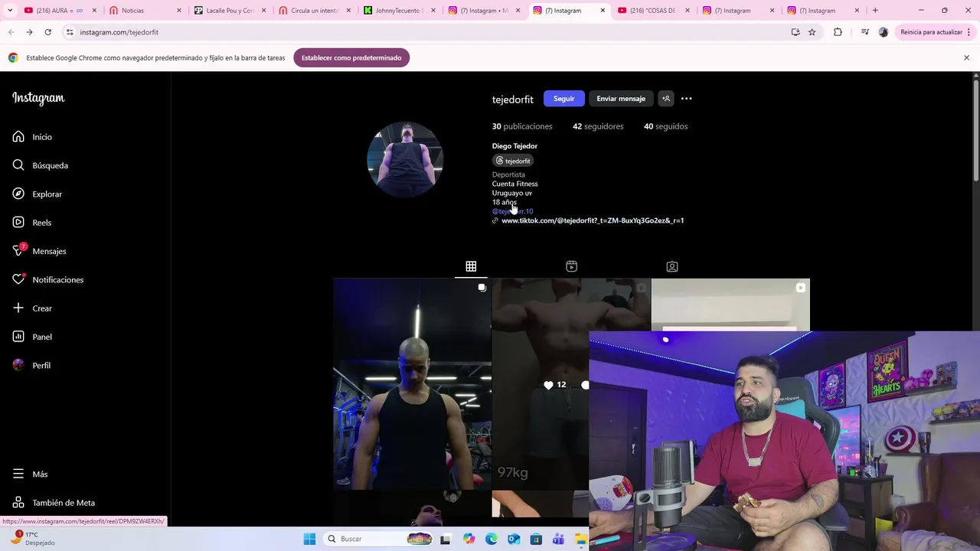
Task: Expand the Más menu
Action: pyautogui.click(x=30, y=474)
